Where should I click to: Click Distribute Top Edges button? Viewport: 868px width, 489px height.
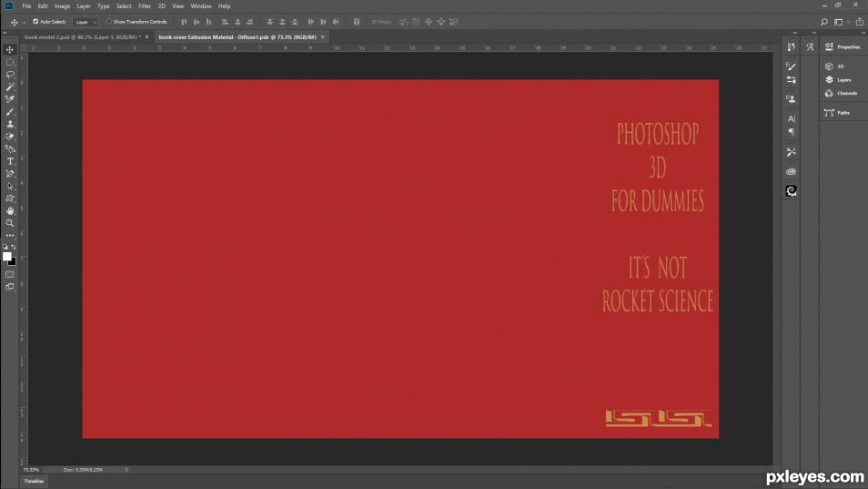pyautogui.click(x=269, y=22)
